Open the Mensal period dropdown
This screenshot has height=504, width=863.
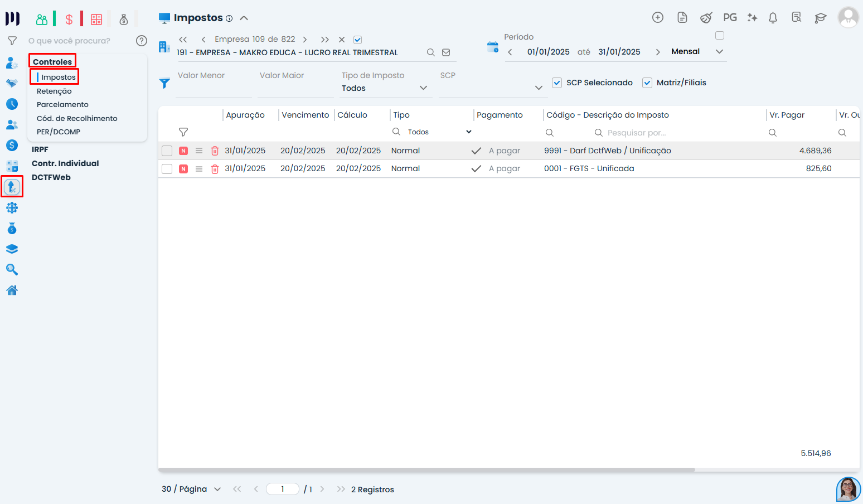click(719, 51)
